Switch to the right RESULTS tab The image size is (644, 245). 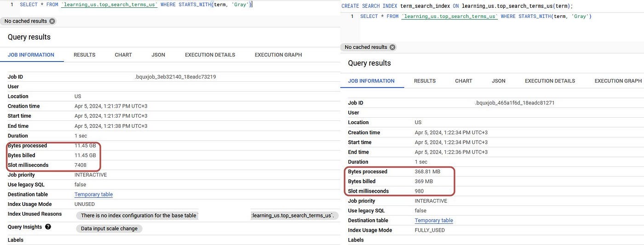[425, 81]
